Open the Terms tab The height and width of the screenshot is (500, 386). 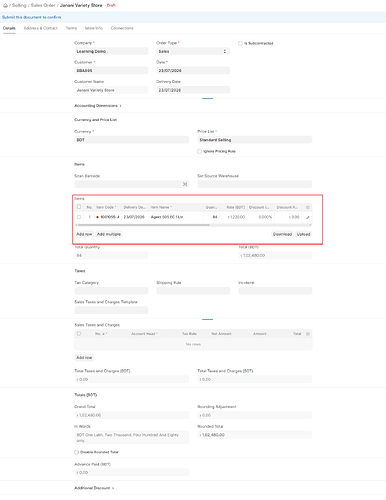[x=71, y=28]
